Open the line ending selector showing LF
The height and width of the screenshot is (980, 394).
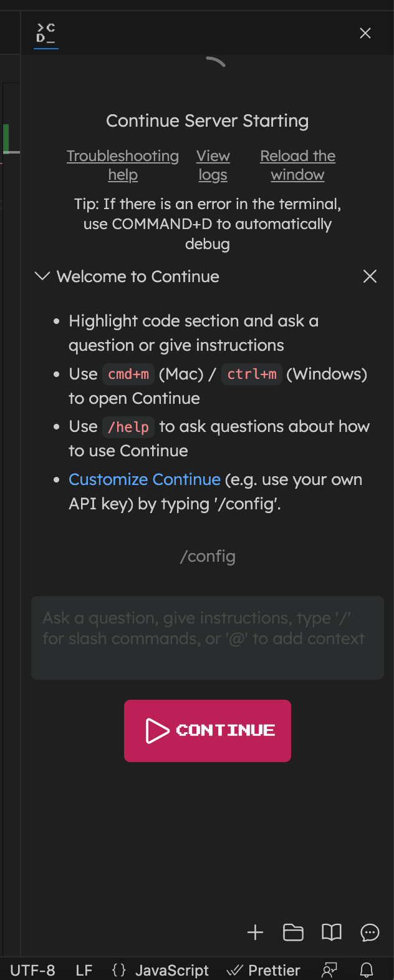84,970
